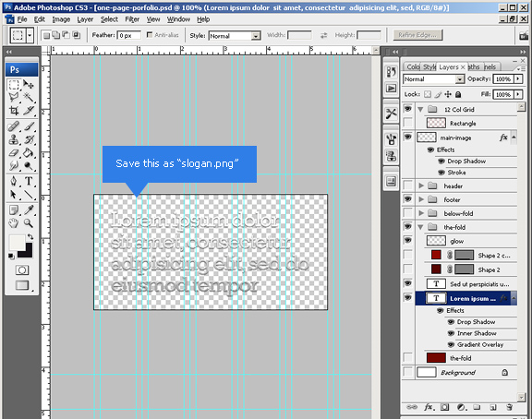This screenshot has height=419, width=532.
Task: Enable the Anti-alias checkbox
Action: [150, 35]
